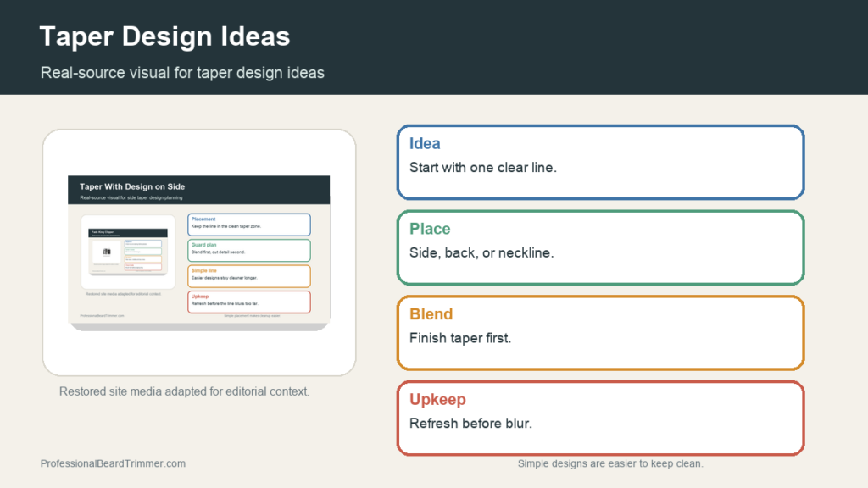Click the text Finish taper first
The height and width of the screenshot is (488, 868).
[460, 338]
